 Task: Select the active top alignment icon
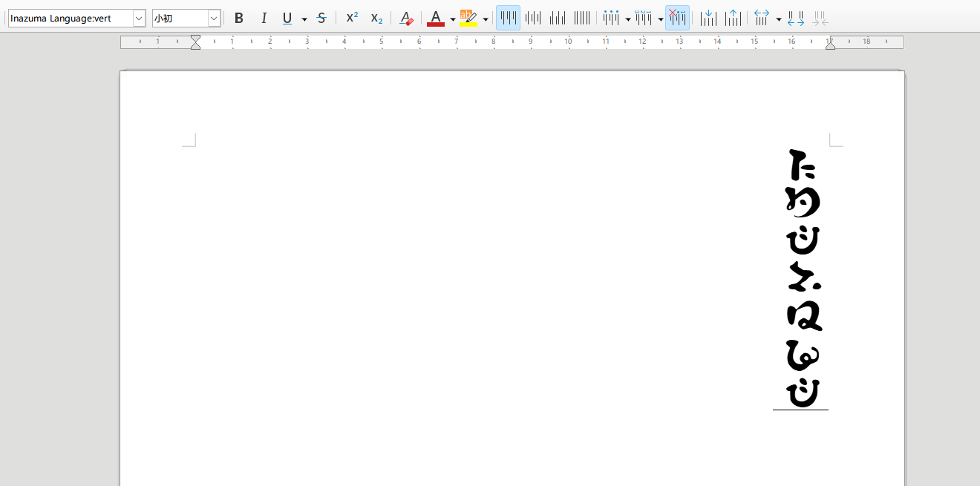(508, 18)
